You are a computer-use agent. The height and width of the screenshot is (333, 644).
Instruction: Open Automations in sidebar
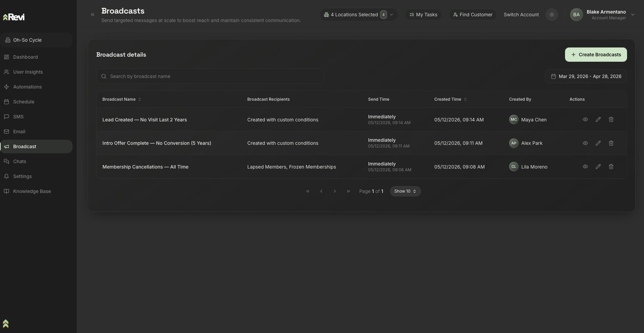pos(36,87)
